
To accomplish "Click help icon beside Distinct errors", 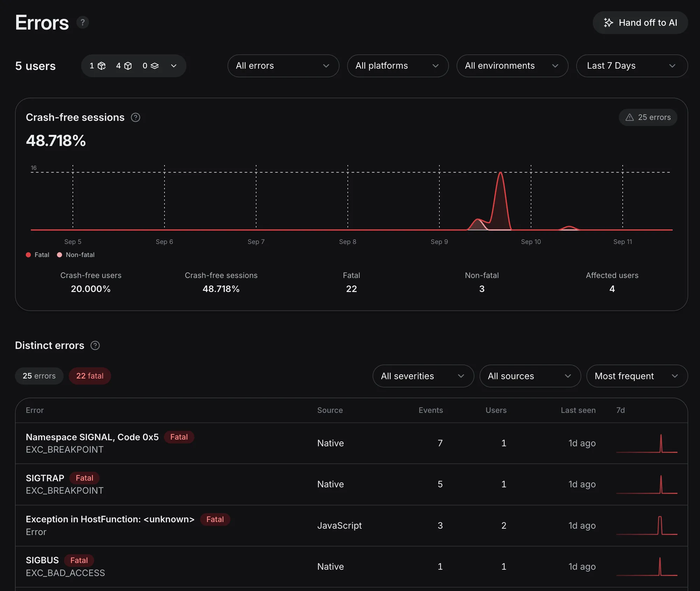I will coord(95,346).
